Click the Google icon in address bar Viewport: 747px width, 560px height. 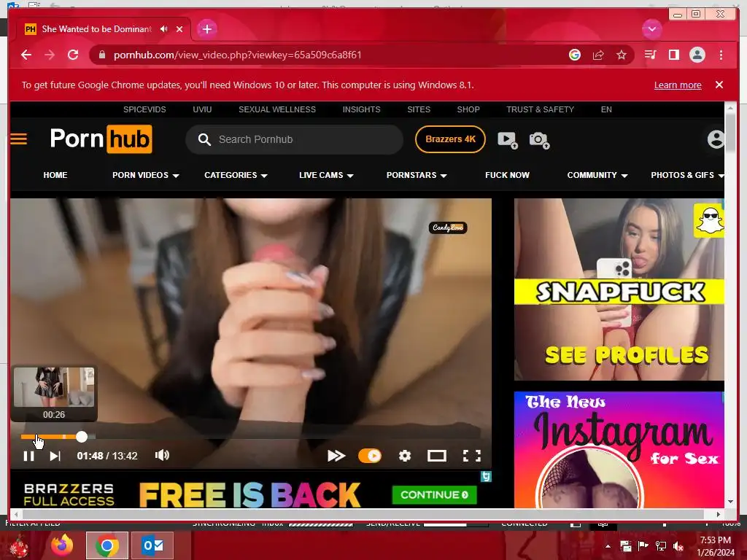click(x=575, y=55)
